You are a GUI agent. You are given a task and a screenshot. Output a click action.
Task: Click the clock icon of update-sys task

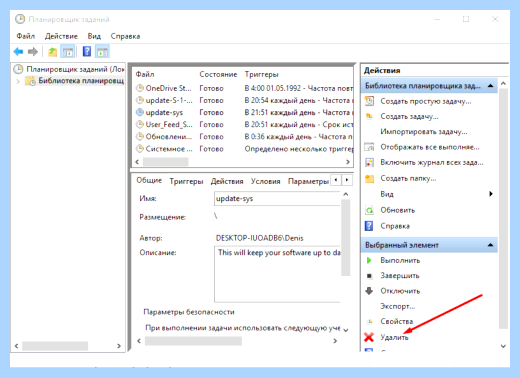[140, 112]
